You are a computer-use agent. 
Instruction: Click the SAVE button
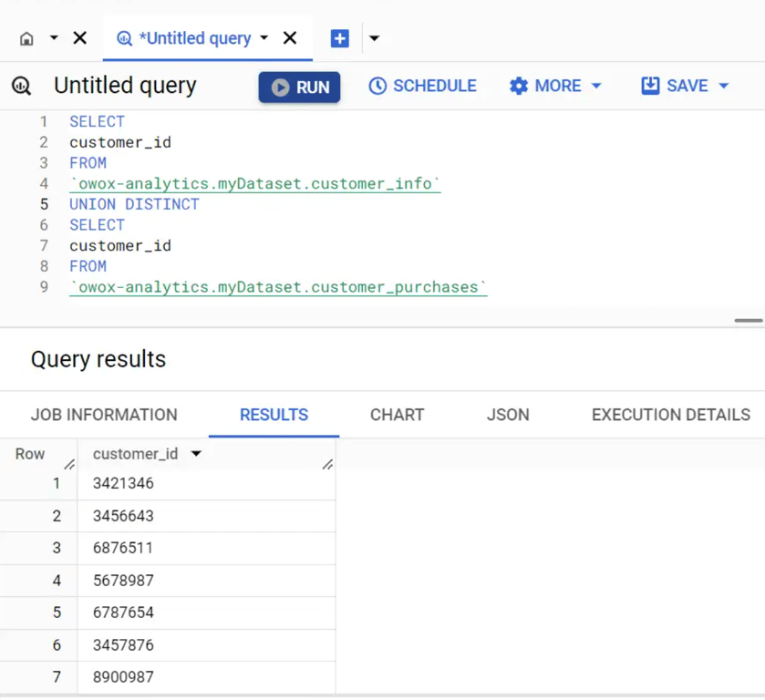pyautogui.click(x=675, y=86)
